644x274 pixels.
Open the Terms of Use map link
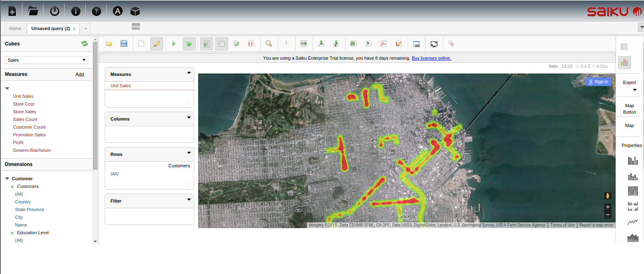[562, 225]
